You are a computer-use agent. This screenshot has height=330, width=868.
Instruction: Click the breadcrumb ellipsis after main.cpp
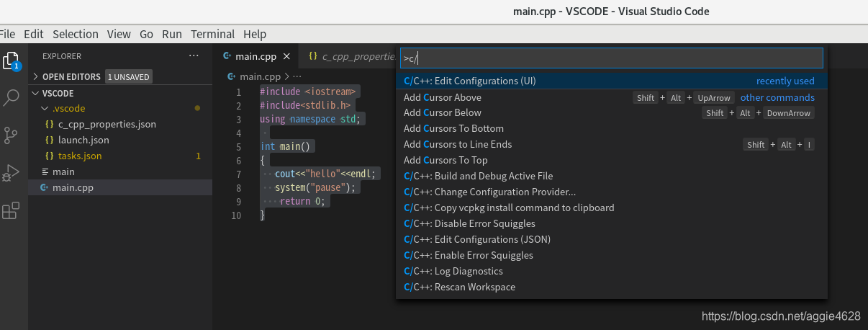(x=297, y=76)
